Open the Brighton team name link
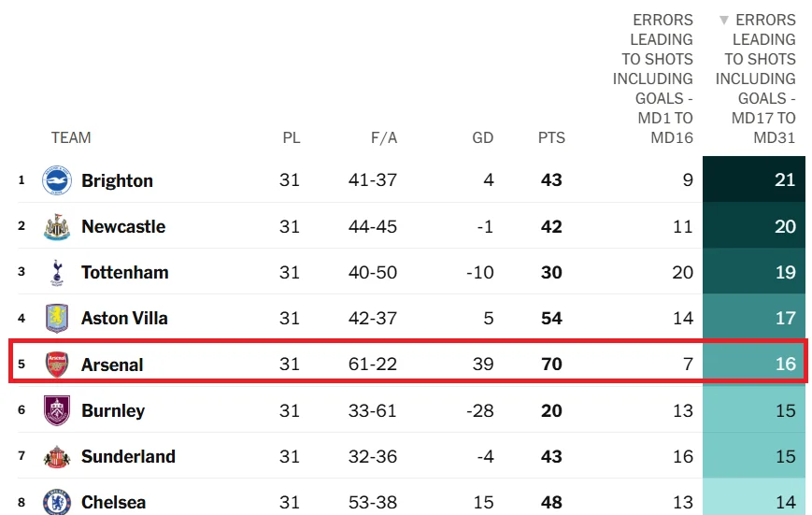This screenshot has height=515, width=812. coord(117,180)
